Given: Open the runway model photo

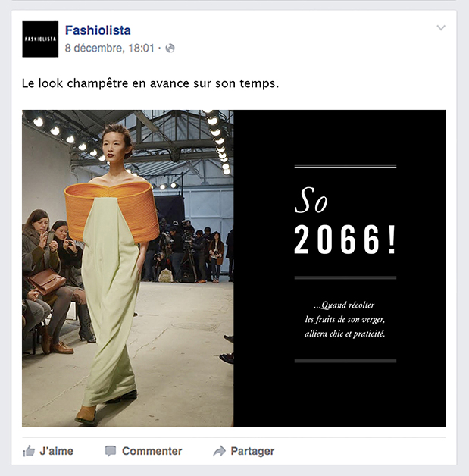Looking at the screenshot, I should point(128,268).
